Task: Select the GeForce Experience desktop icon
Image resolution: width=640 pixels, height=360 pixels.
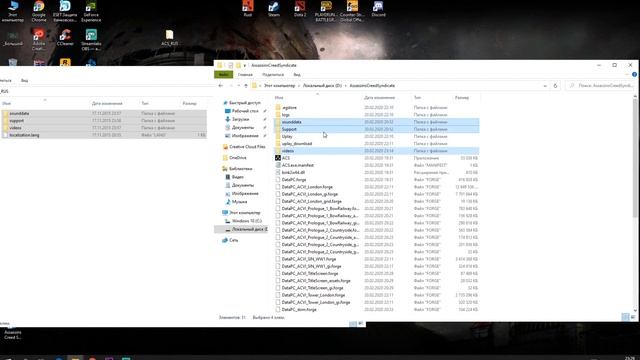Action: (91, 11)
